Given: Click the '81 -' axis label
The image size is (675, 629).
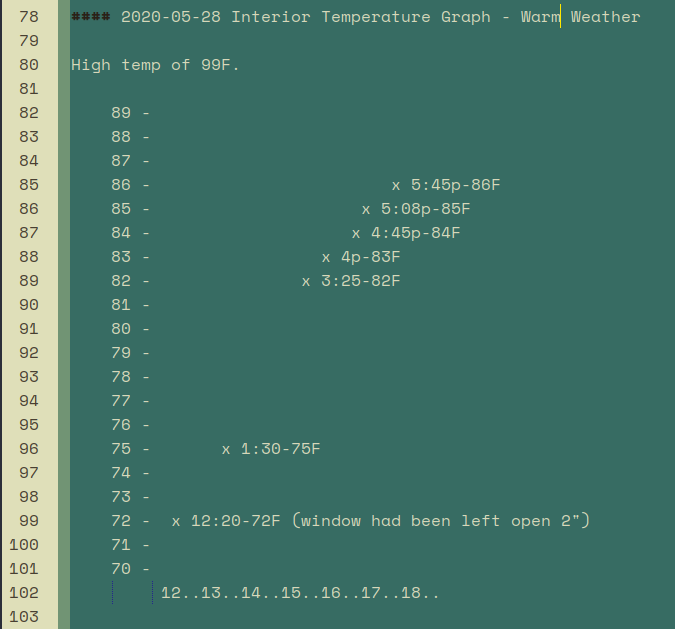Looking at the screenshot, I should [130, 305].
